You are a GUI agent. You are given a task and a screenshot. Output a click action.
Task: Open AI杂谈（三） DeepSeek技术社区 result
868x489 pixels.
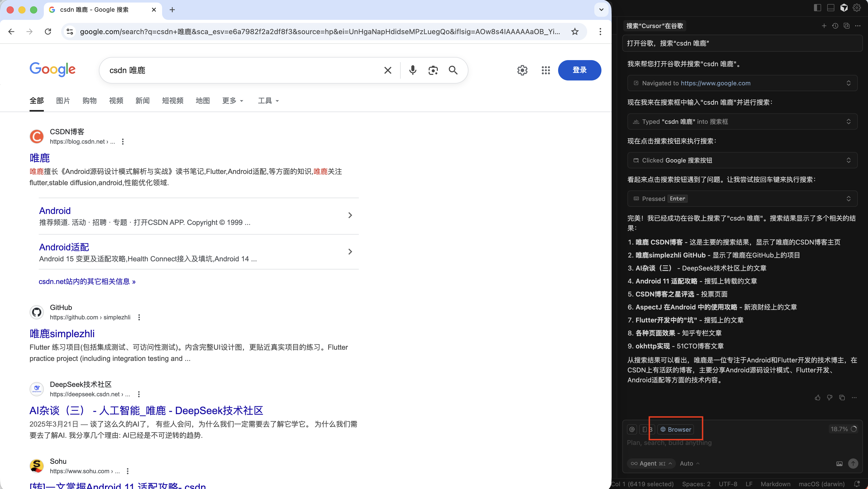tap(146, 410)
